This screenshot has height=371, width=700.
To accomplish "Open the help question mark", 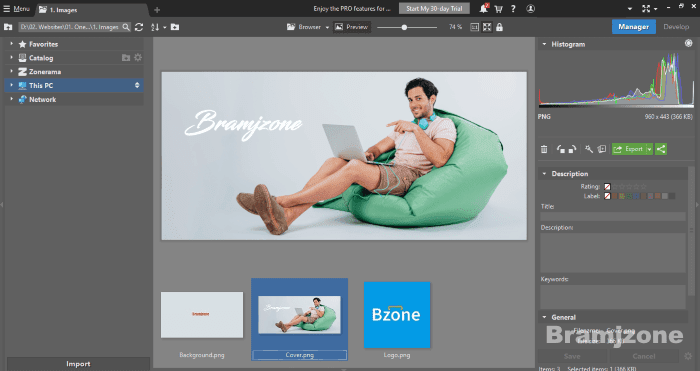I will 513,8.
